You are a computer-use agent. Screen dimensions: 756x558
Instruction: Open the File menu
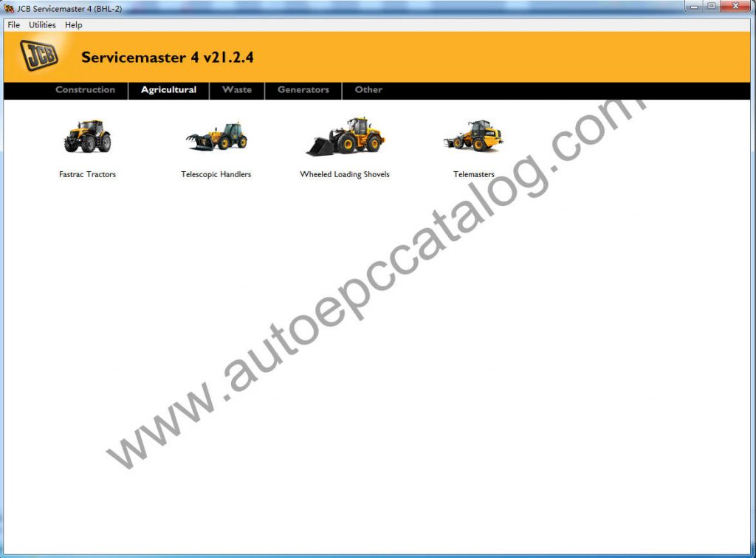pyautogui.click(x=13, y=24)
